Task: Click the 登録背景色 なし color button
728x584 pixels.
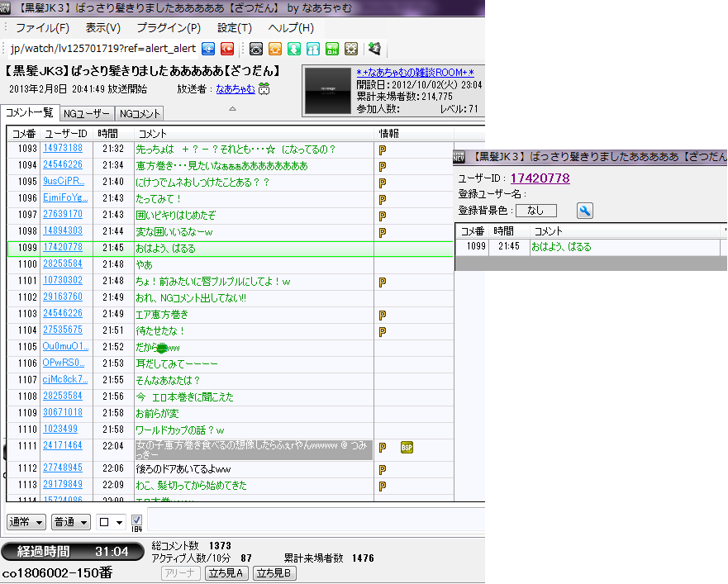Action: pos(536,211)
